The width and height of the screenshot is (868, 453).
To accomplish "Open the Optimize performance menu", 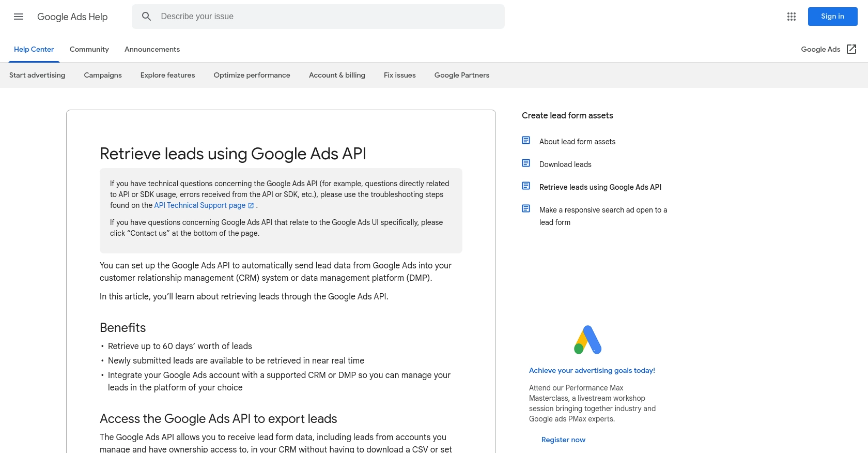I will (252, 75).
